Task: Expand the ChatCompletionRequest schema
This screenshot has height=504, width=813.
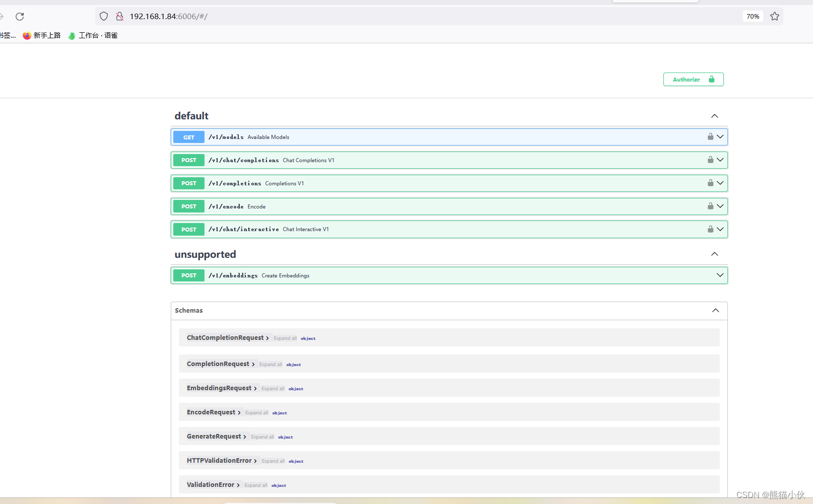Action: [x=228, y=338]
